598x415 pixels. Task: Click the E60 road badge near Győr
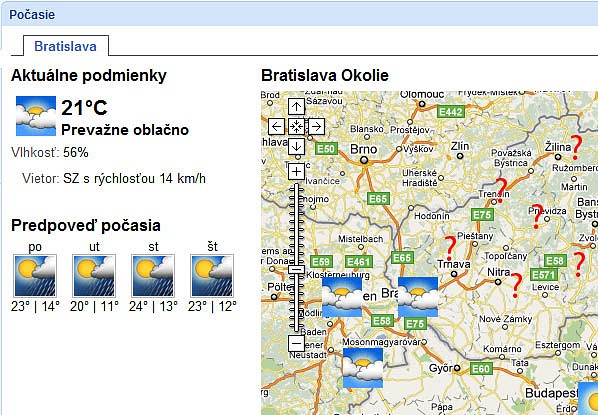[x=481, y=368]
